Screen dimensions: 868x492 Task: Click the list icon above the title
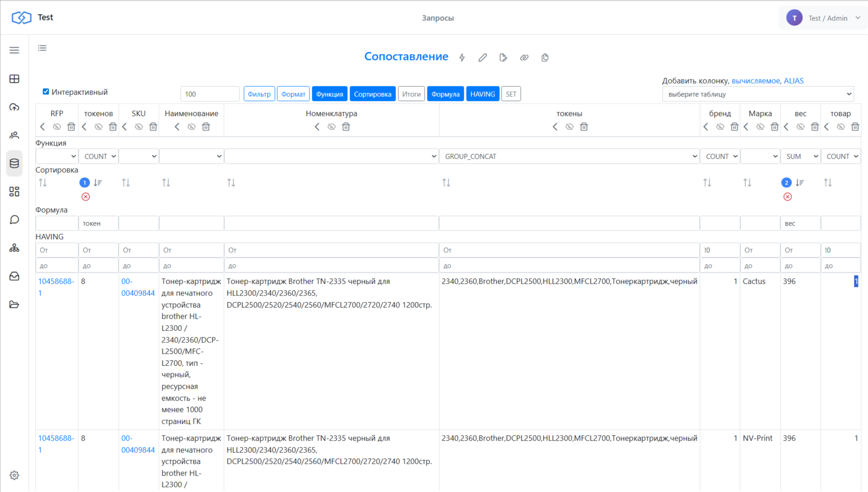(42, 48)
